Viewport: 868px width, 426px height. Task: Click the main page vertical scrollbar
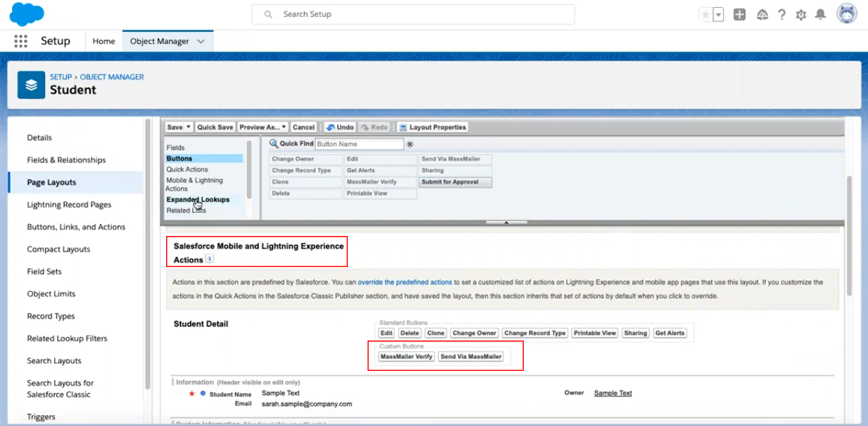point(849,237)
